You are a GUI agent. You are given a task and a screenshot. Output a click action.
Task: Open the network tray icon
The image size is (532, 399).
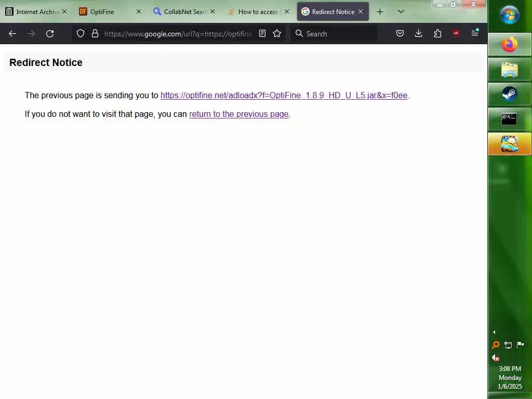point(508,345)
